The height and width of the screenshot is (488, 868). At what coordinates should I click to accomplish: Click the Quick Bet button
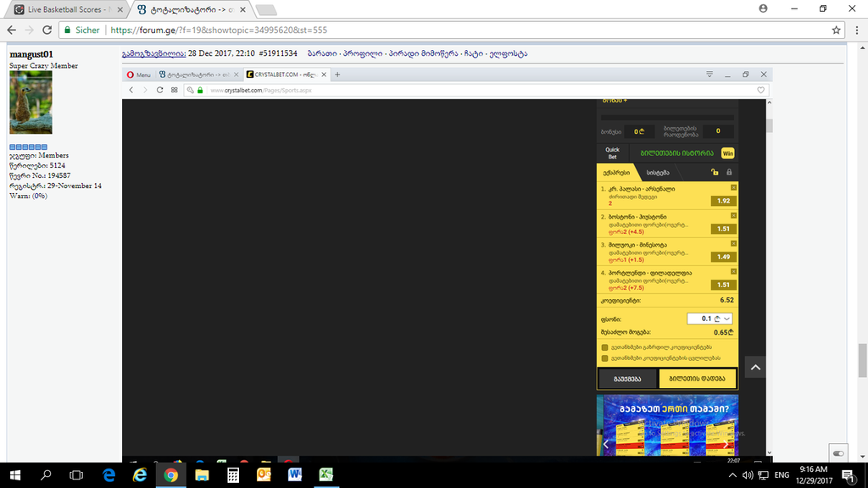pyautogui.click(x=612, y=153)
